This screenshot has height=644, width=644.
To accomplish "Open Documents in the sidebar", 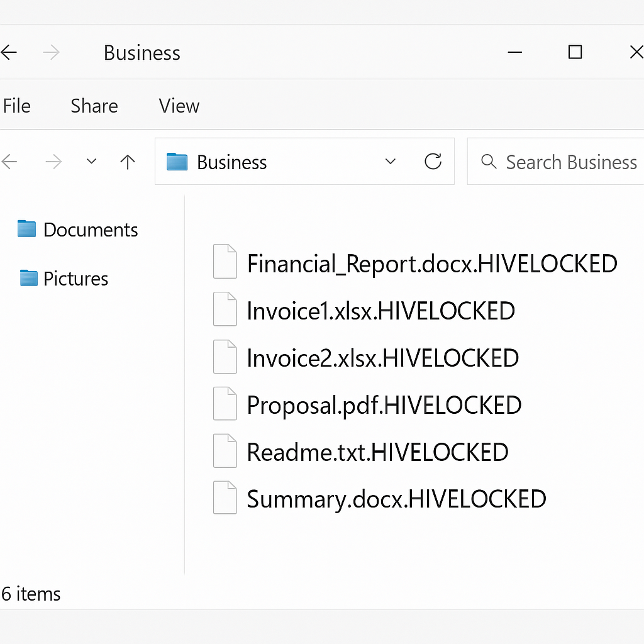I will (x=90, y=230).
